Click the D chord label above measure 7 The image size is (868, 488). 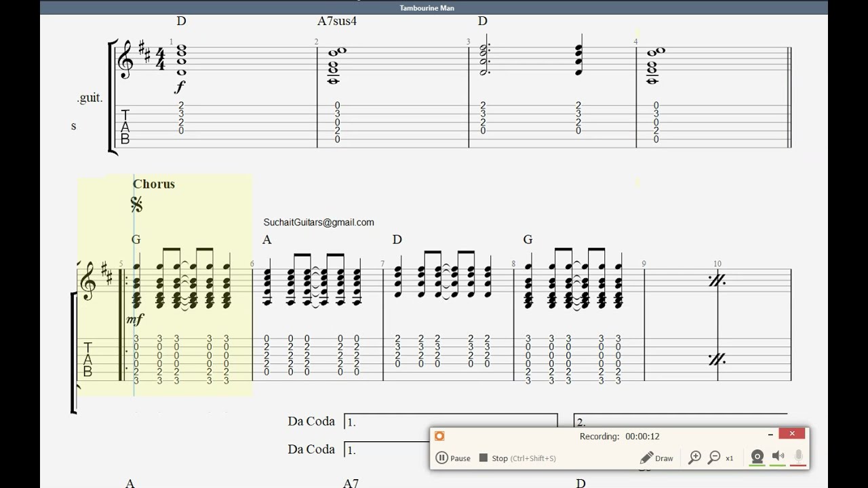tap(397, 239)
